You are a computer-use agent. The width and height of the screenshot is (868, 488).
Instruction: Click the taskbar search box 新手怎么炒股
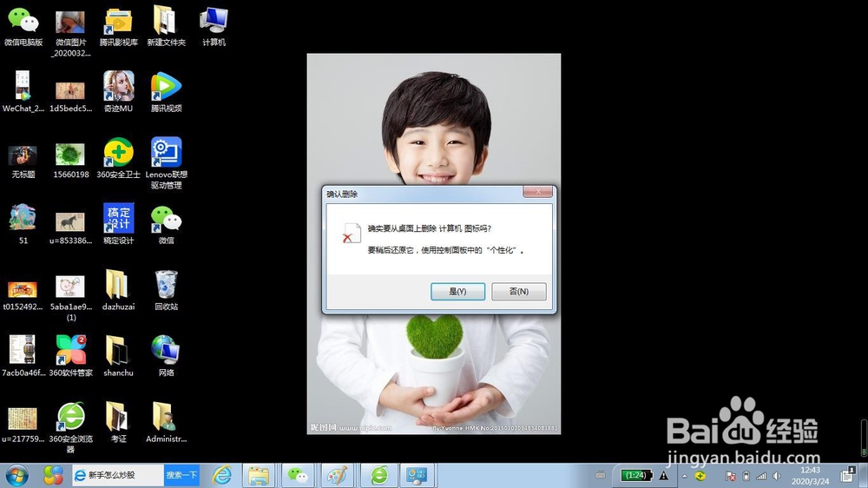click(118, 475)
